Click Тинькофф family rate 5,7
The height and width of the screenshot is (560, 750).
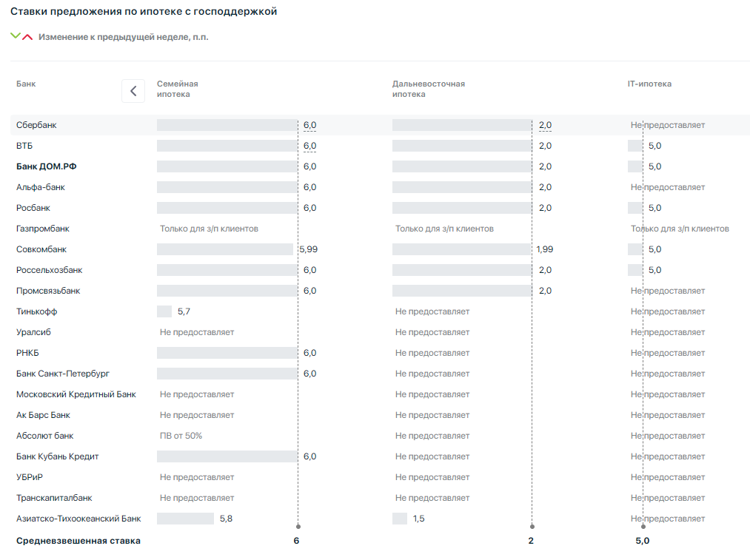pos(184,311)
